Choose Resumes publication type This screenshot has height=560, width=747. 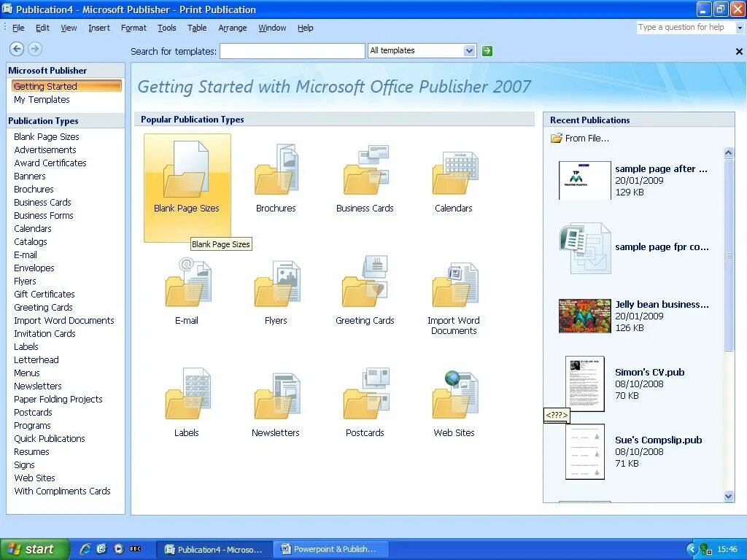(31, 452)
